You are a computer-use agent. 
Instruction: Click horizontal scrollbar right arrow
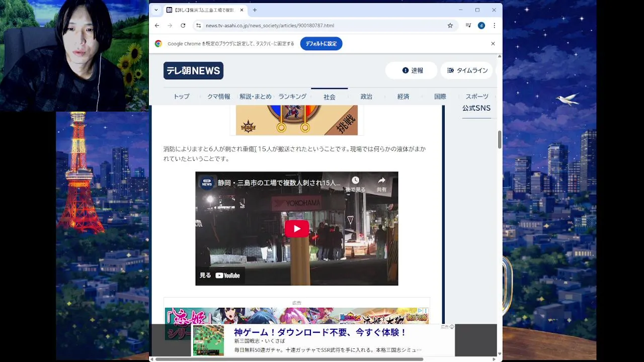point(494,359)
